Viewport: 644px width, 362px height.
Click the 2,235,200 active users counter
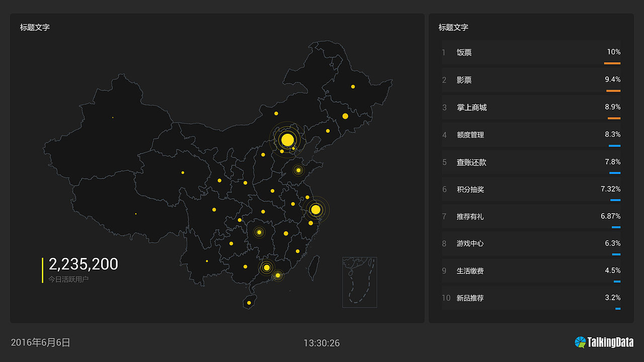pos(83,264)
